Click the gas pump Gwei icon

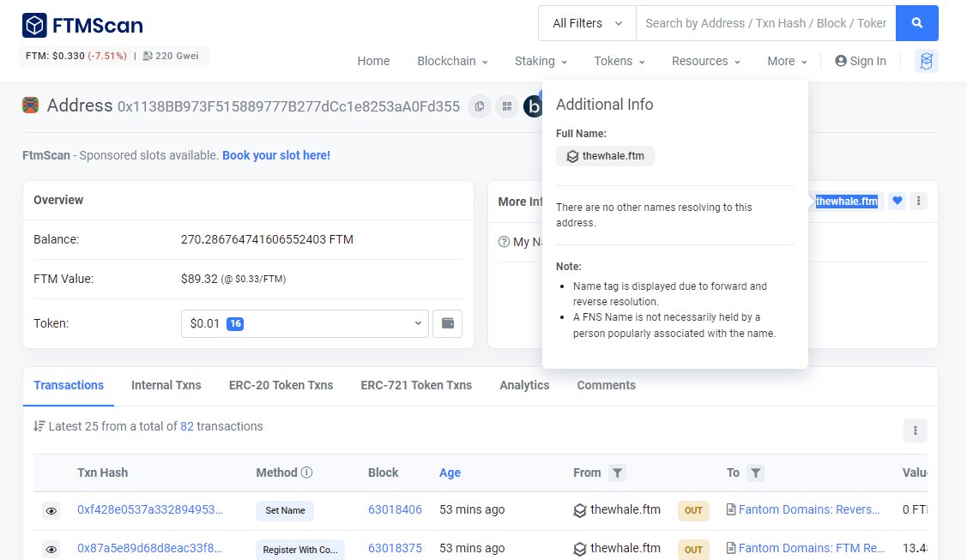pyautogui.click(x=148, y=56)
